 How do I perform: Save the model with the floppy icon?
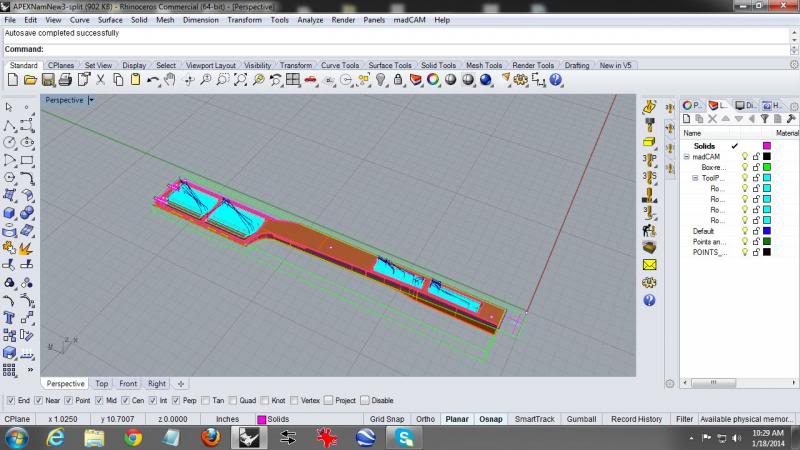tap(48, 80)
